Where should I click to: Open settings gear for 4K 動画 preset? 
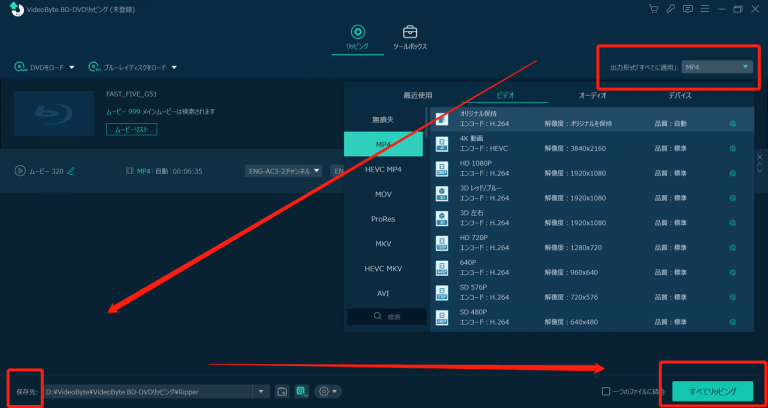pyautogui.click(x=733, y=149)
